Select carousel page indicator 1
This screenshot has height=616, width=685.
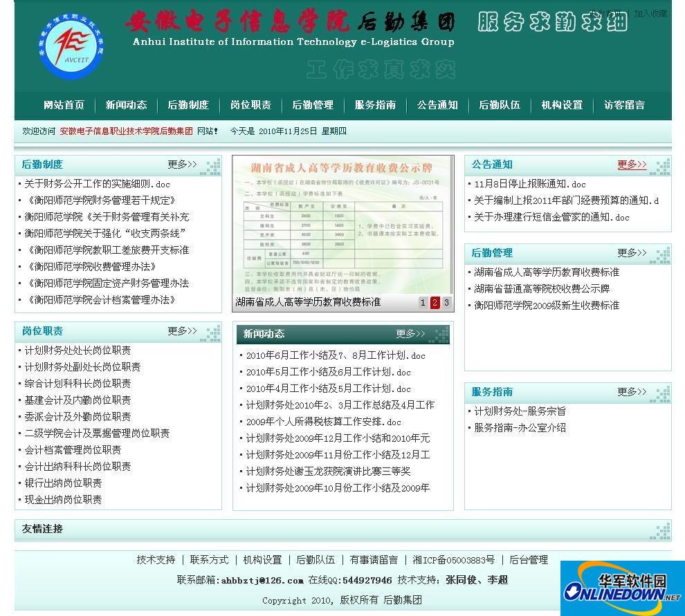pos(423,302)
